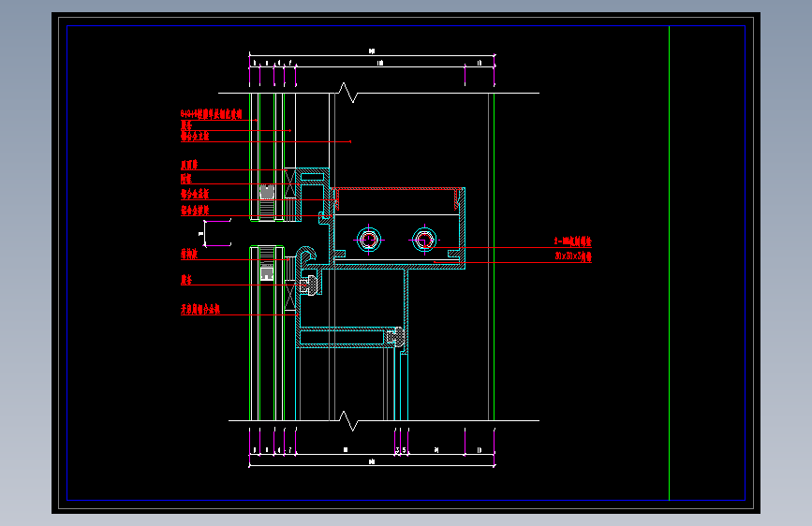Select the left bolt circle in the bracket

tap(369, 241)
